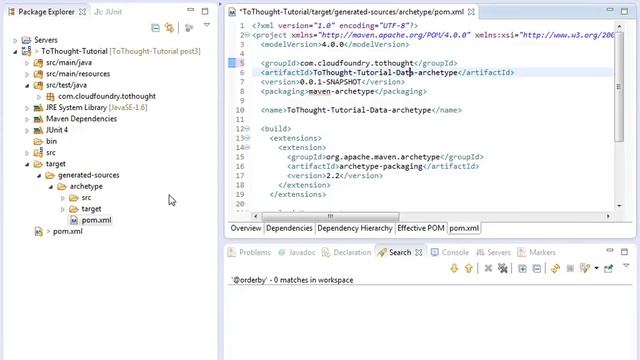Click the JRE System Library icon
Viewport: 640px width, 360px height.
pyautogui.click(x=38, y=108)
